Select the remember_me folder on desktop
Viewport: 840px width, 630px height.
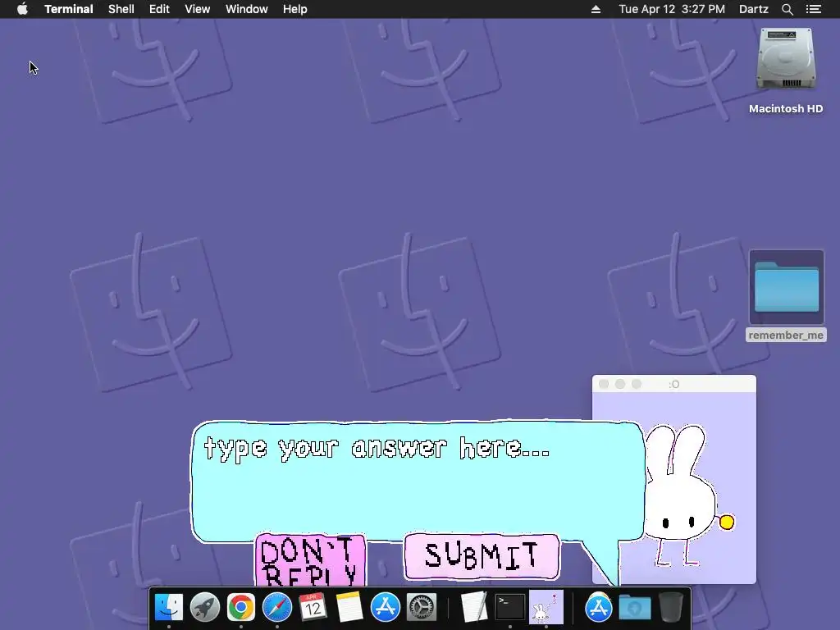pos(787,288)
